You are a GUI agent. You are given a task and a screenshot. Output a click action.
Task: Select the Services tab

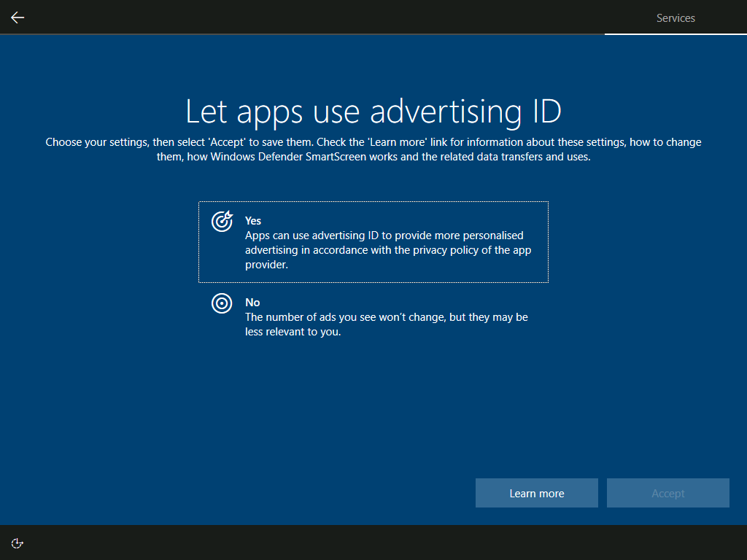676,18
